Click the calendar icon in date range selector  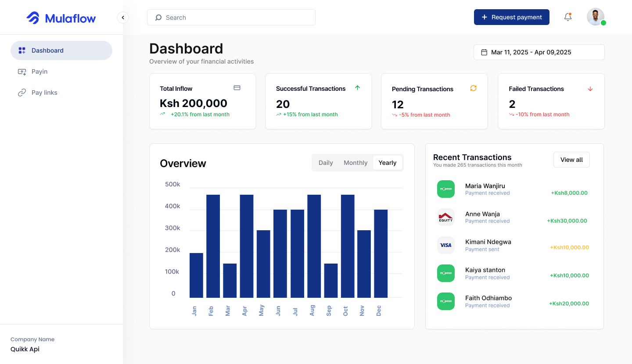(x=485, y=52)
